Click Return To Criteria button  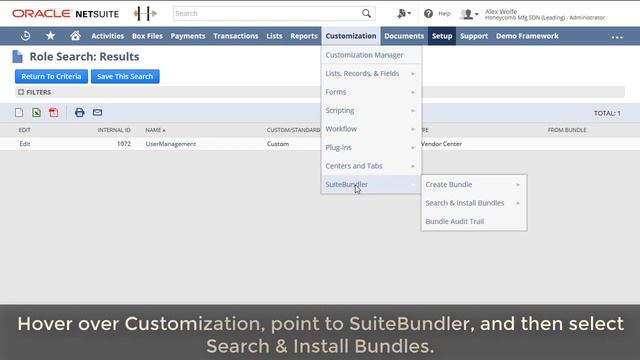click(x=51, y=76)
